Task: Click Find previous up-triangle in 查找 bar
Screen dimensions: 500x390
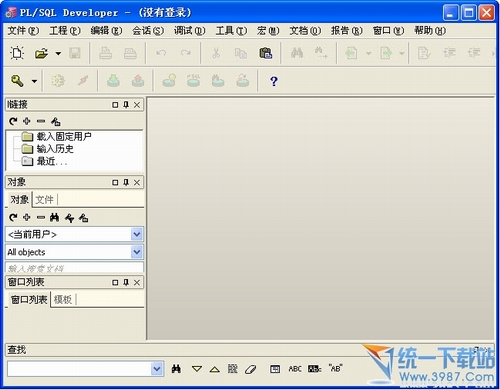Action: [215, 369]
